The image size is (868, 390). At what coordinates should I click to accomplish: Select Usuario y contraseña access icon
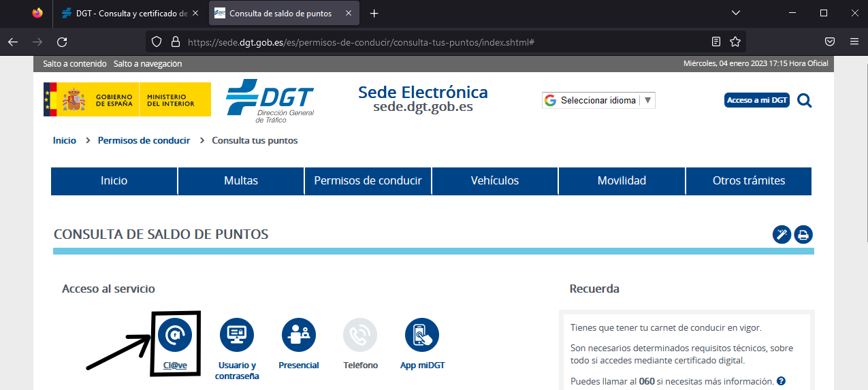236,335
